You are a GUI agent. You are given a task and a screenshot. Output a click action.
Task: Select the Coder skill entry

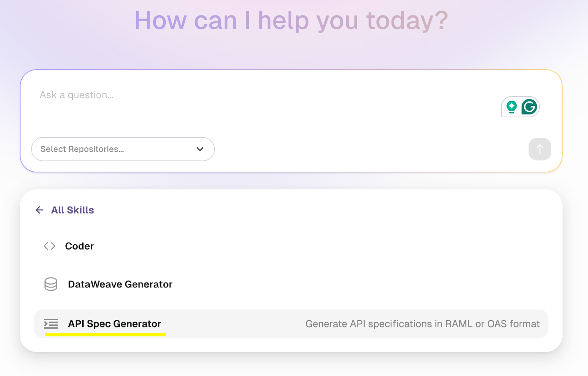click(79, 246)
